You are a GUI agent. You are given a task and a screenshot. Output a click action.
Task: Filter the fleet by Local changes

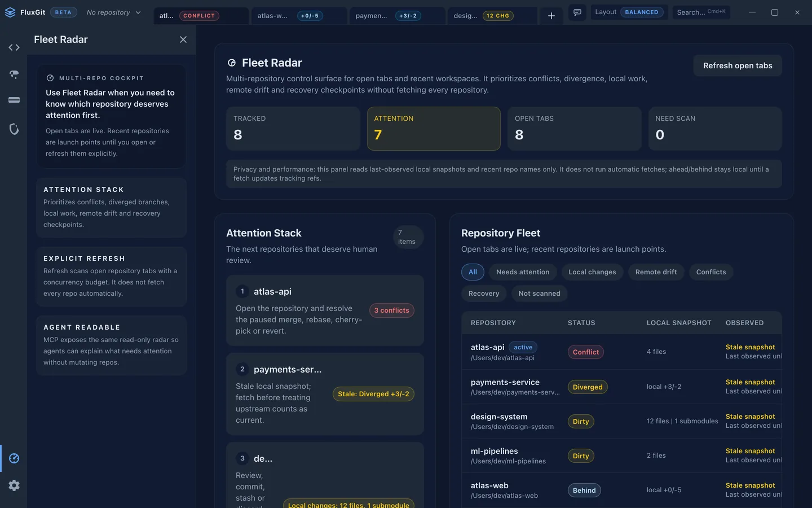[592, 272]
